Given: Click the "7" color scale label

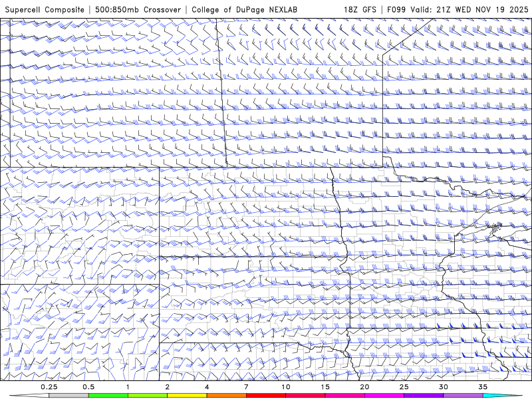Looking at the screenshot, I should click(246, 387).
